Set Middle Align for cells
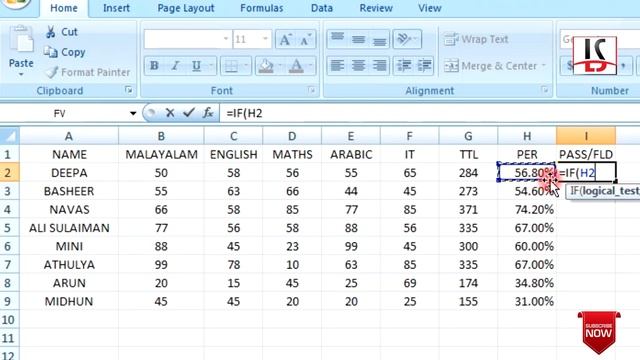This screenshot has height=360, width=640. [x=358, y=39]
